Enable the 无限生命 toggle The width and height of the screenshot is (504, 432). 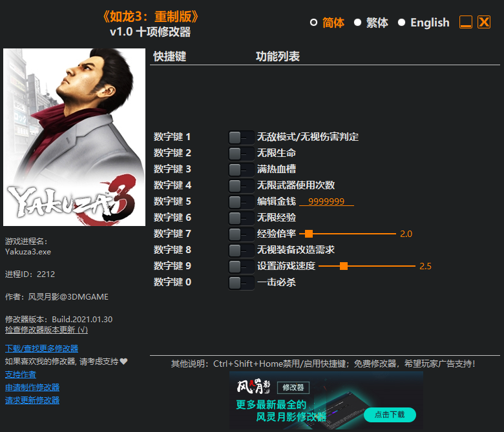(x=240, y=153)
